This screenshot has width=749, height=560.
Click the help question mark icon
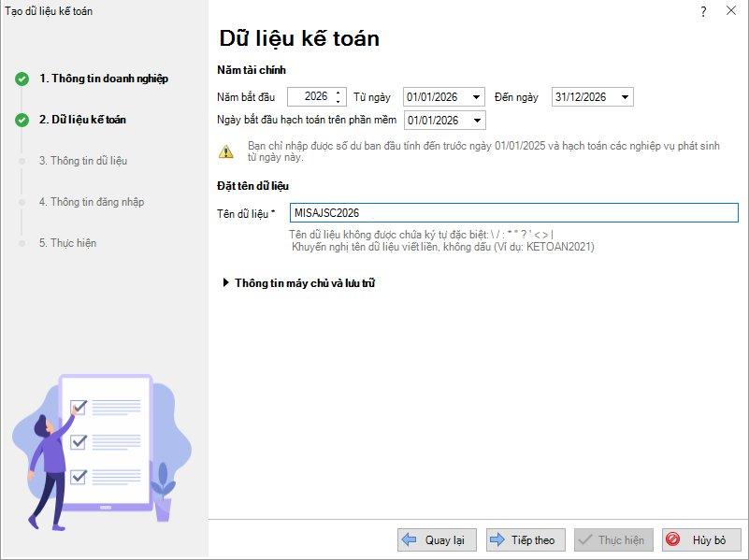(702, 11)
